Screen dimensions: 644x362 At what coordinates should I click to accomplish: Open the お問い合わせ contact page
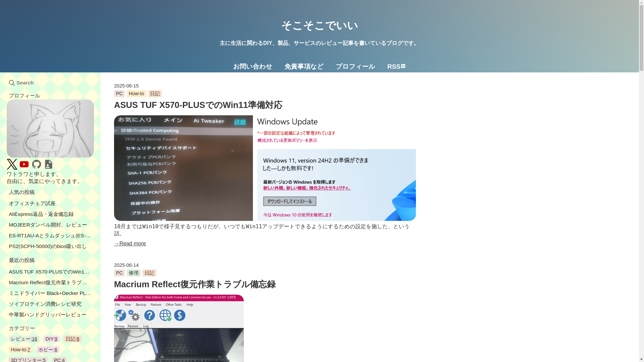pyautogui.click(x=253, y=66)
